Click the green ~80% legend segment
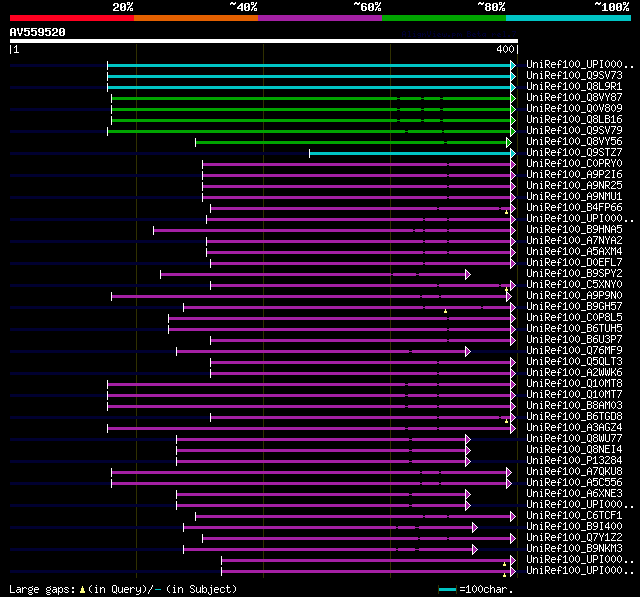Image resolution: width=640 pixels, height=597 pixels. (444, 18)
